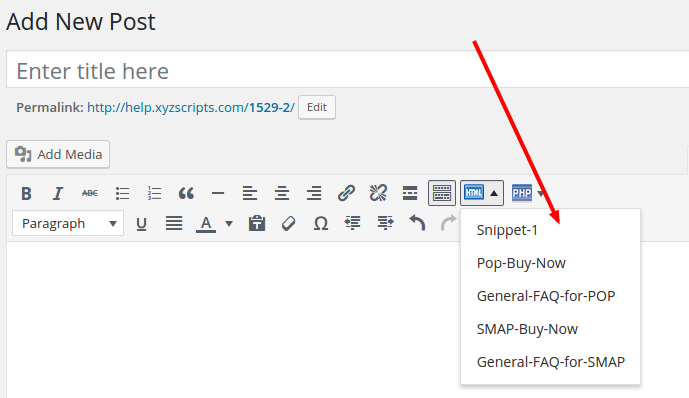
Task: Align text center
Action: coord(282,193)
